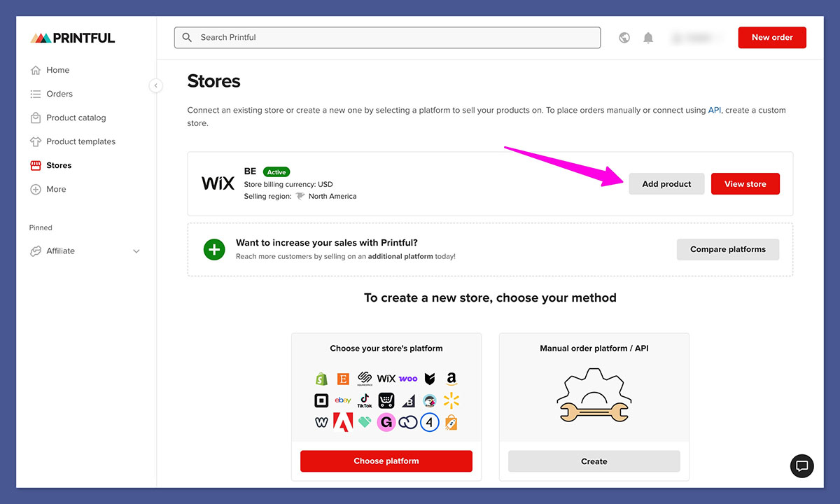The height and width of the screenshot is (504, 840).
Task: Click the TikTok platform logo
Action: click(x=365, y=400)
